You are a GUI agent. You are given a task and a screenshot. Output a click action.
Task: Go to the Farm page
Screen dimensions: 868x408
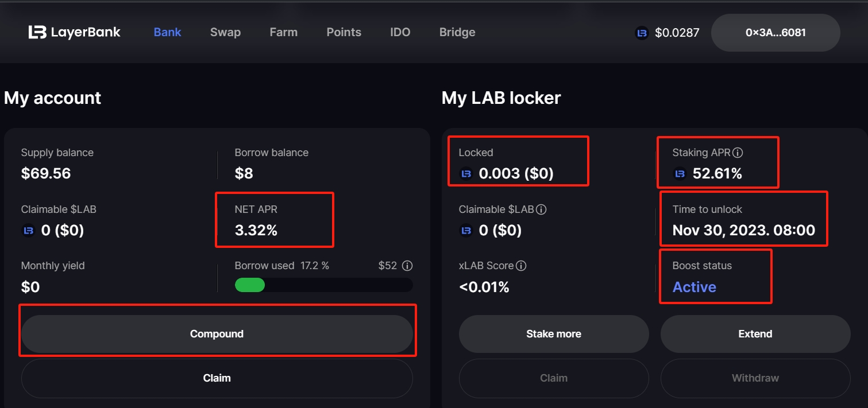283,32
